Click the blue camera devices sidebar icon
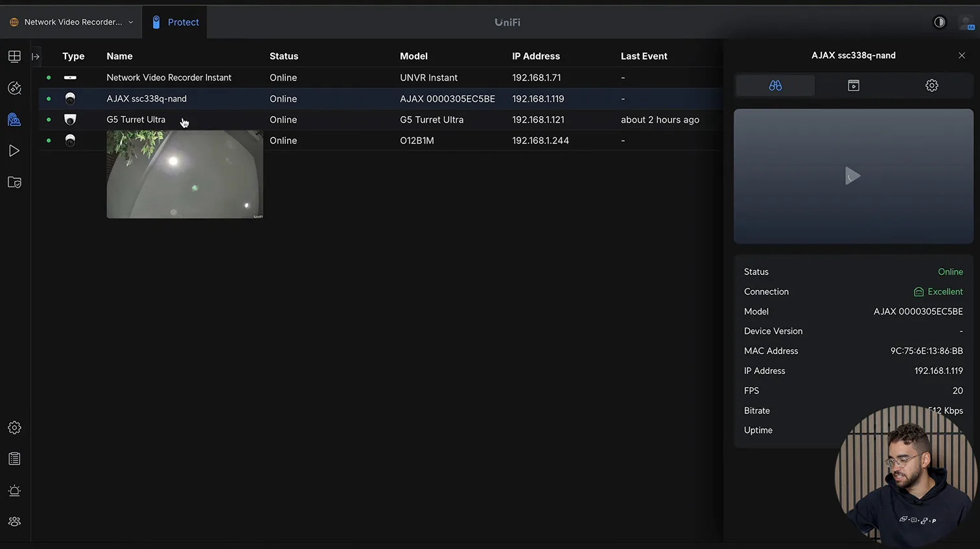This screenshot has height=549, width=980. [x=14, y=120]
